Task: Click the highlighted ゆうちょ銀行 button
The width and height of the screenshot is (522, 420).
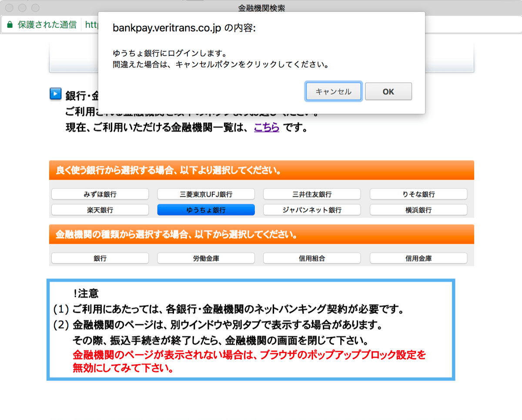Action: click(206, 210)
